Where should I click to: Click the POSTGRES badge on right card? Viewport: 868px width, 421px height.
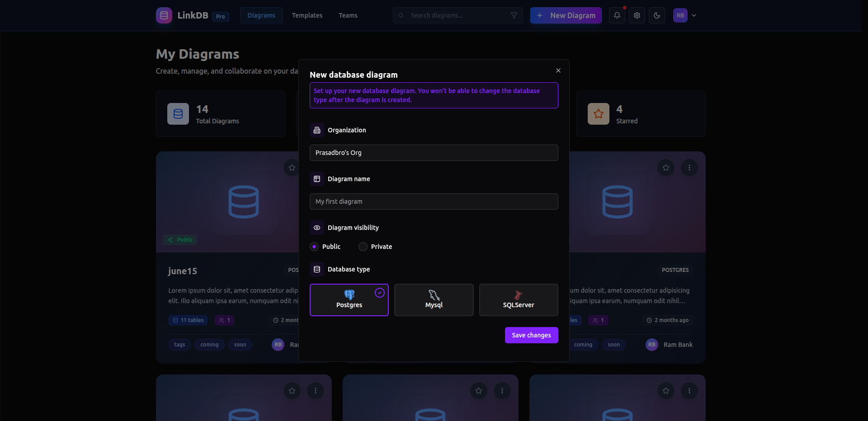675,270
